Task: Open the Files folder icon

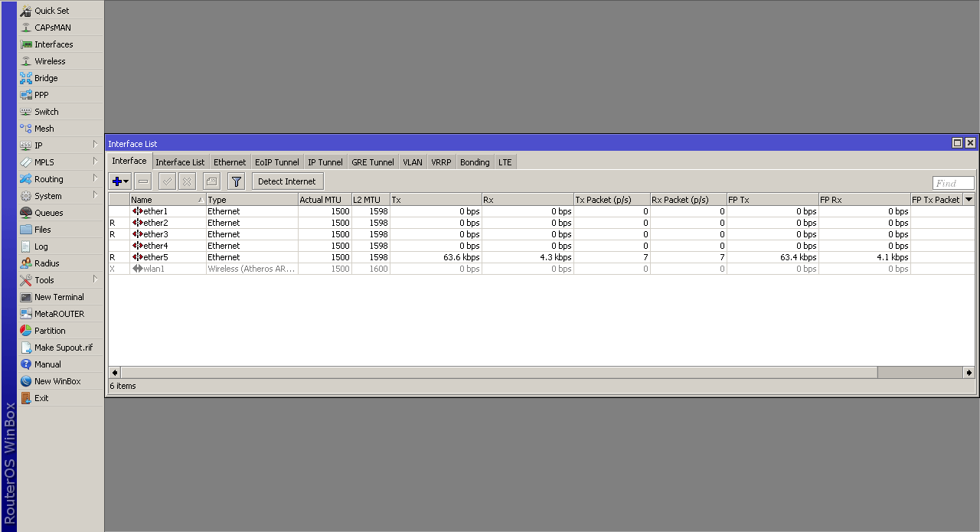Action: (26, 230)
